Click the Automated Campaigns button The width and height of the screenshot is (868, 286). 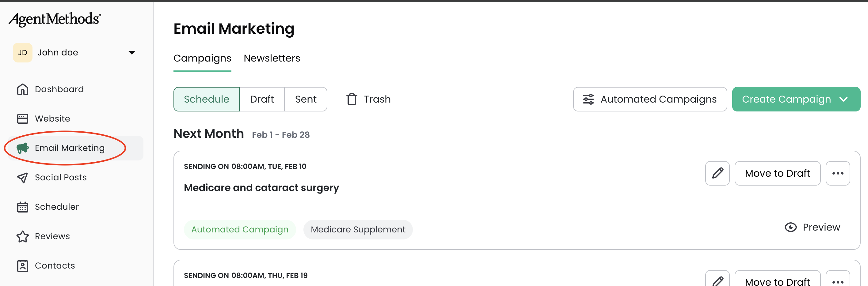(x=650, y=99)
